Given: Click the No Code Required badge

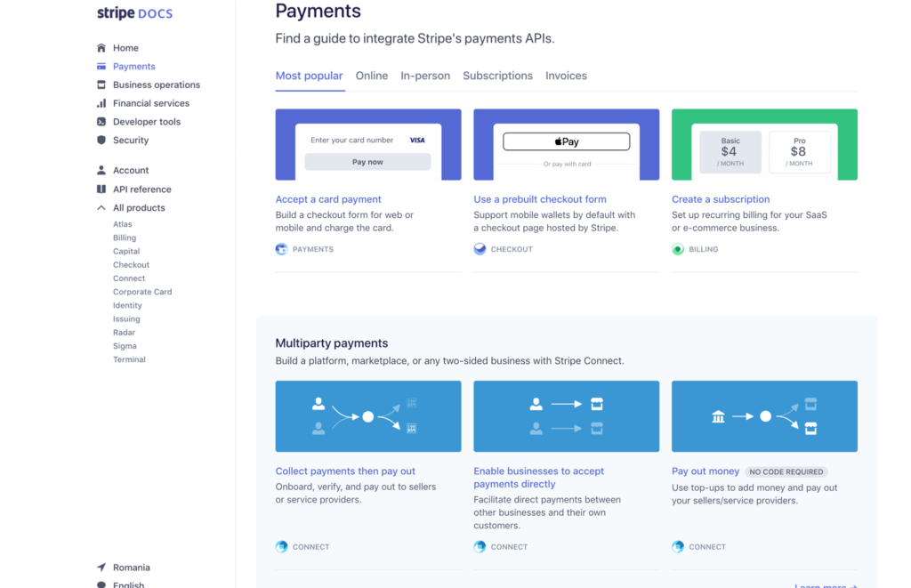Looking at the screenshot, I should pyautogui.click(x=786, y=471).
